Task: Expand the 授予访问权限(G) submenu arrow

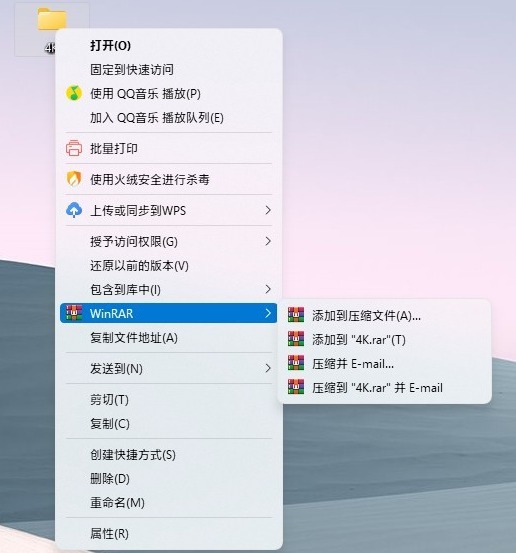Action: tap(268, 241)
